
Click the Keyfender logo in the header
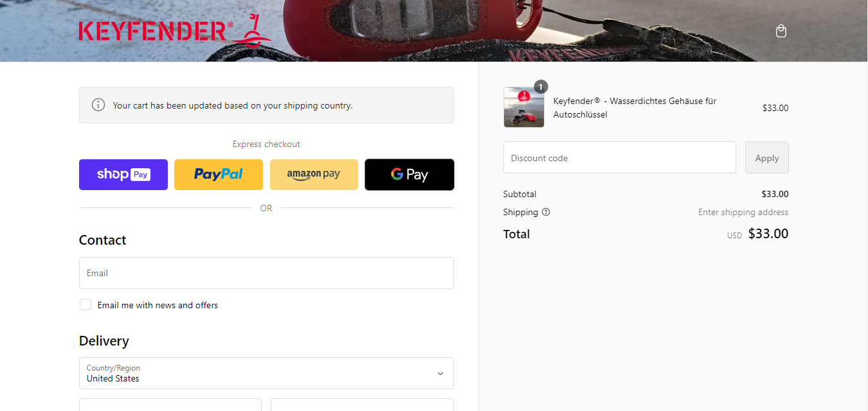(175, 31)
